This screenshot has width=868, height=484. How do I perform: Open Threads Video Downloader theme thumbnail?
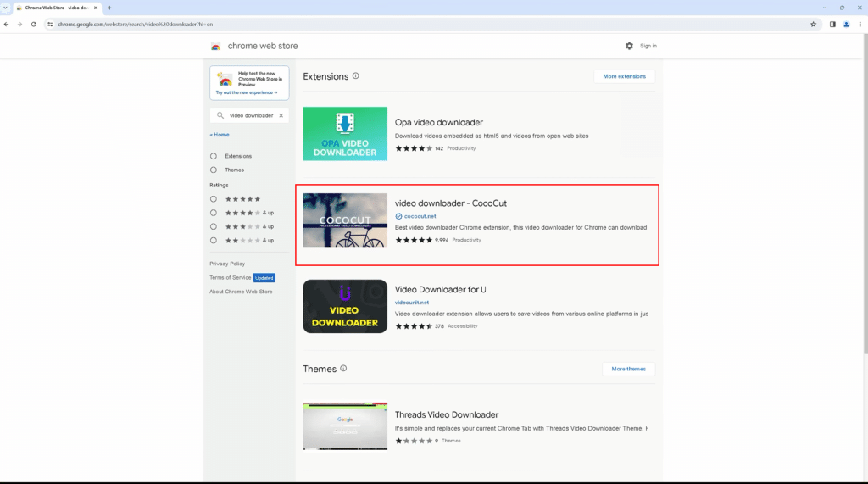click(x=345, y=426)
